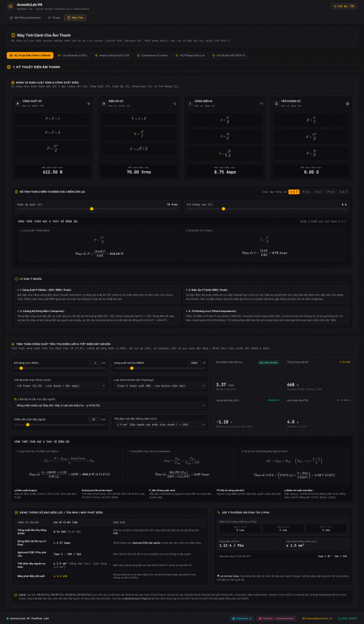Click the plug icon beside Gợi Ý Phương Án Chia Tải
Image resolution: width=364 pixels, height=624 pixels.
click(219, 512)
